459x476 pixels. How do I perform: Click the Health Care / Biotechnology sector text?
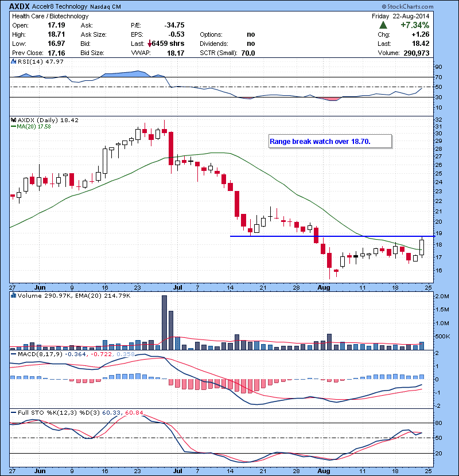point(50,16)
